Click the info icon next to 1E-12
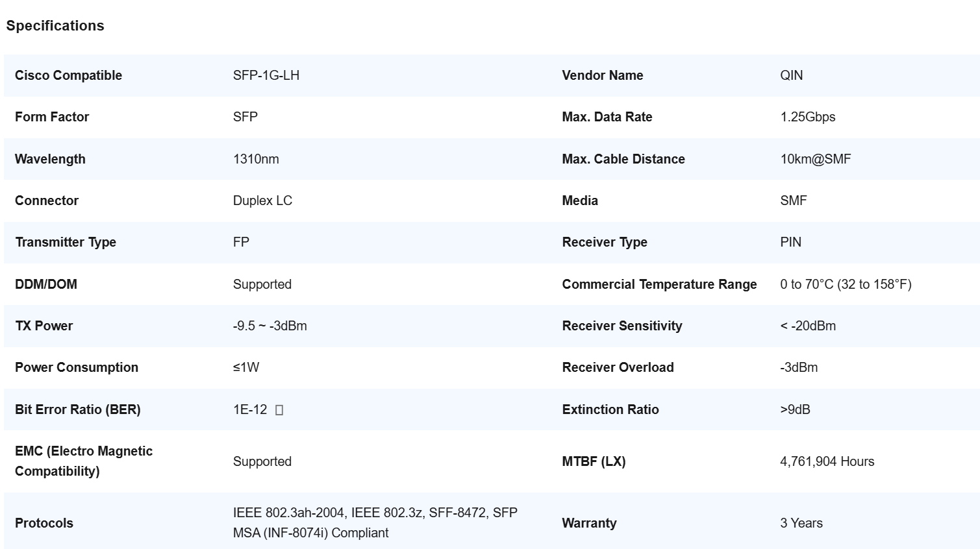Image resolution: width=980 pixels, height=549 pixels. coord(279,410)
